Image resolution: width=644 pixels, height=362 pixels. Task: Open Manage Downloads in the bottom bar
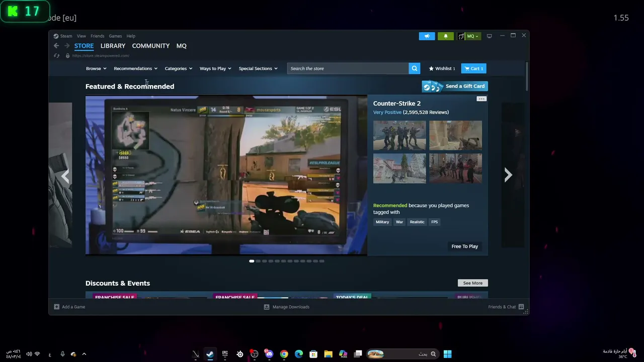(287, 307)
